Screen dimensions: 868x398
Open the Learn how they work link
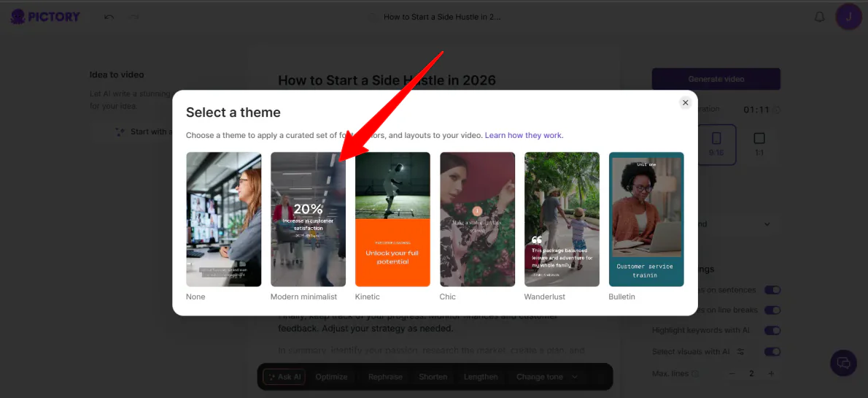[524, 135]
